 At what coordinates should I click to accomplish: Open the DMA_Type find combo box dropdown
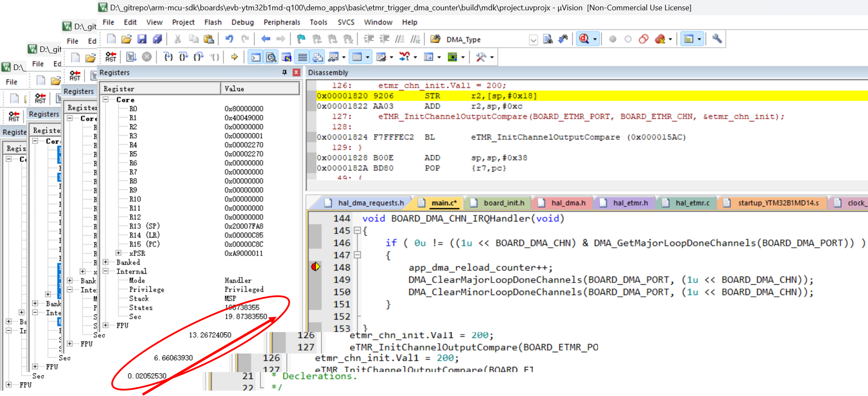point(533,40)
